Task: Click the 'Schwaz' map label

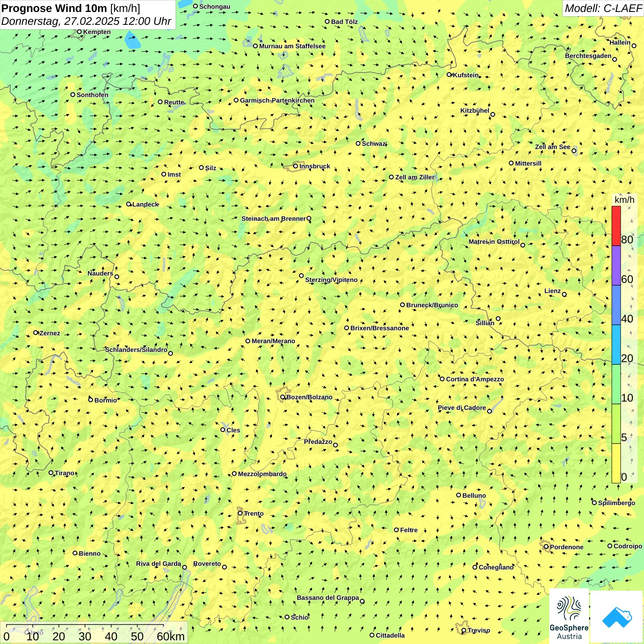Action: 374,144
